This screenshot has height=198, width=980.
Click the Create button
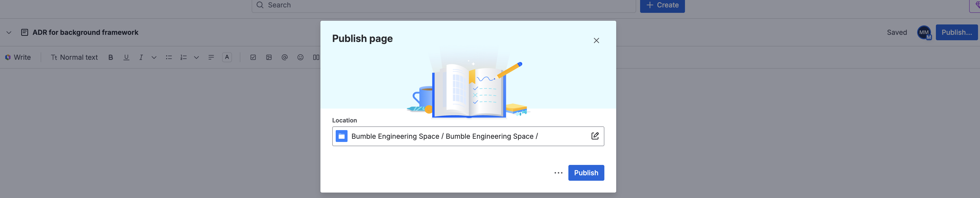click(662, 5)
